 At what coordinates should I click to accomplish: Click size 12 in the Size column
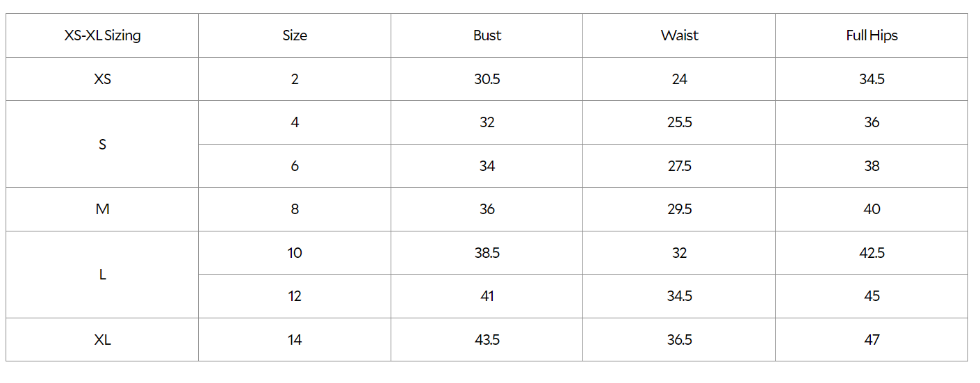[295, 296]
